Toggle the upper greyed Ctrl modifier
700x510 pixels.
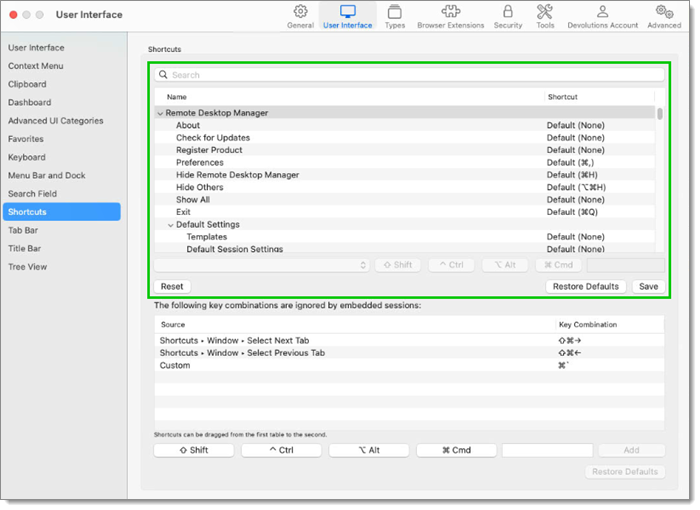coord(451,265)
